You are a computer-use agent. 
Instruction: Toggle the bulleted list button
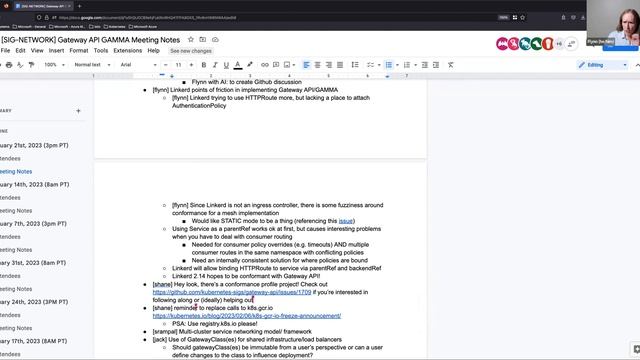tap(389, 65)
